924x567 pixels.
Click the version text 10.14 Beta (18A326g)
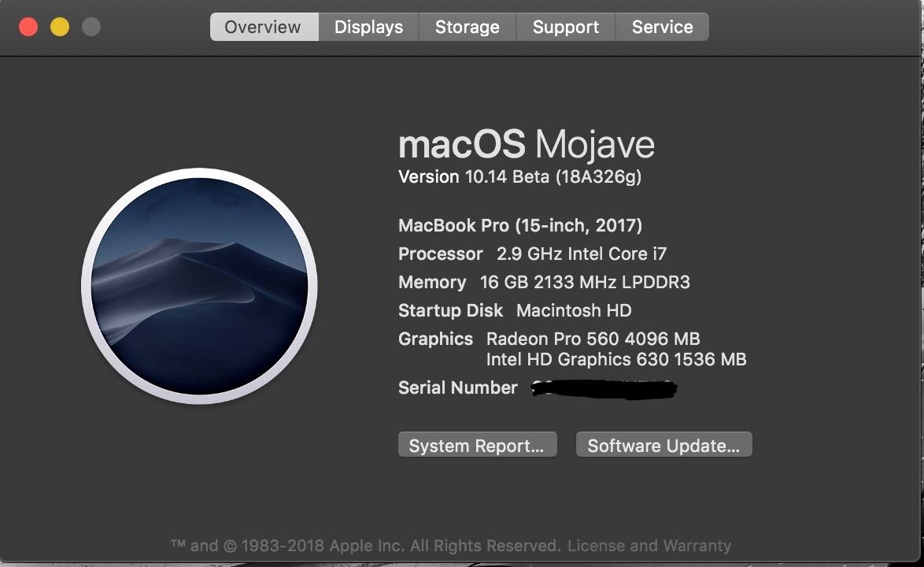click(x=553, y=177)
